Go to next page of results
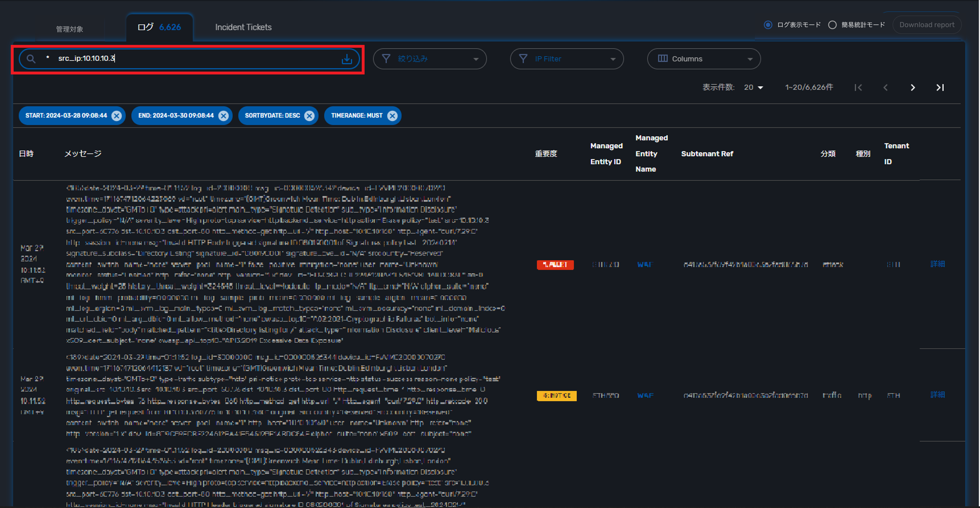 point(913,88)
